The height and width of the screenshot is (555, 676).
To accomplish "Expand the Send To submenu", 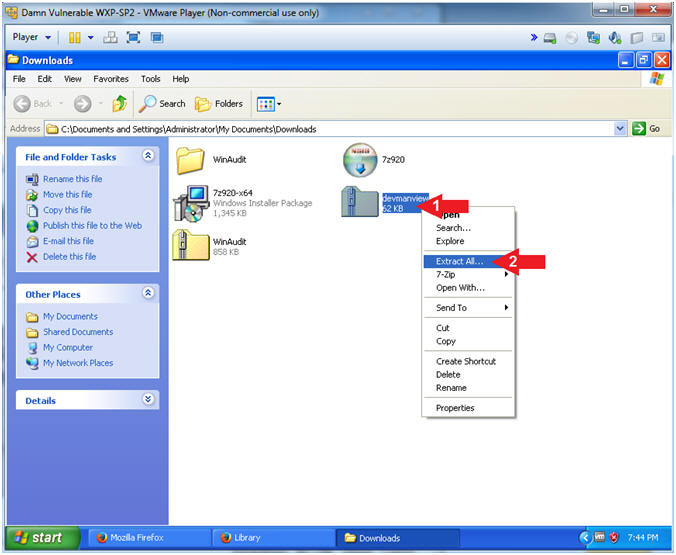I will 468,307.
